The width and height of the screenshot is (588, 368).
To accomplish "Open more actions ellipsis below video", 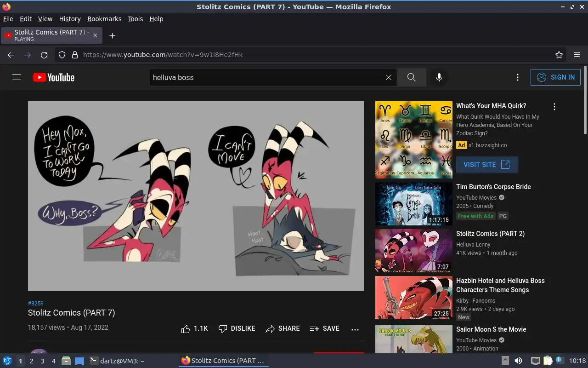I will point(355,329).
